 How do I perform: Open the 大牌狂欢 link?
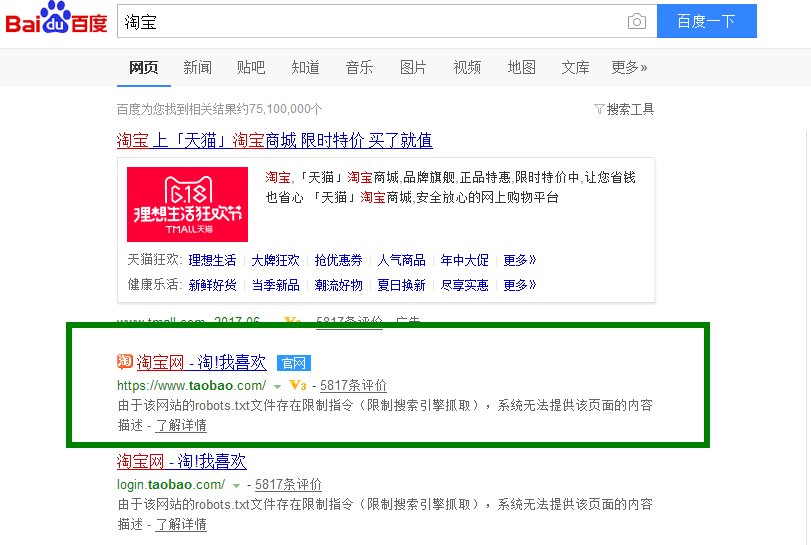tap(275, 260)
